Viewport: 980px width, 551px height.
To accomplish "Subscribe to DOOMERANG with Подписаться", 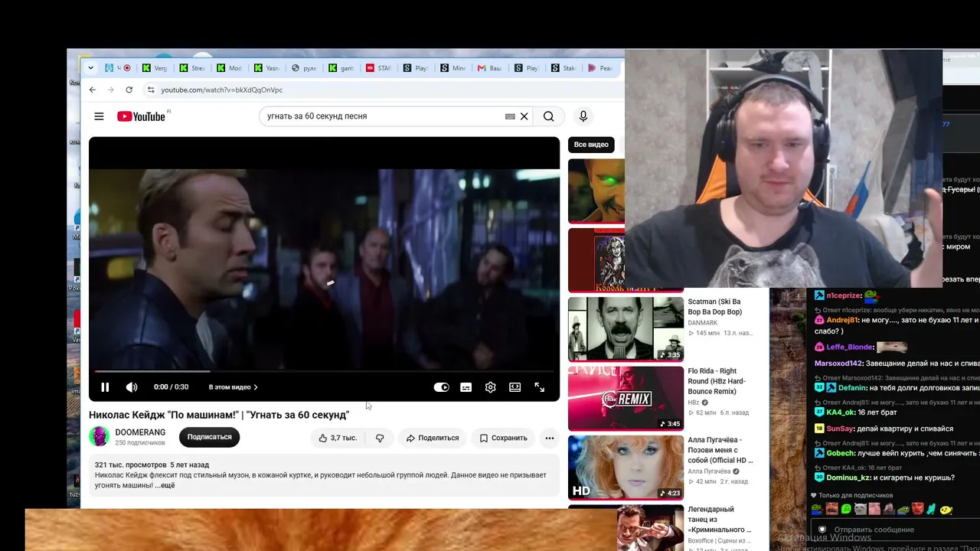I will point(209,437).
